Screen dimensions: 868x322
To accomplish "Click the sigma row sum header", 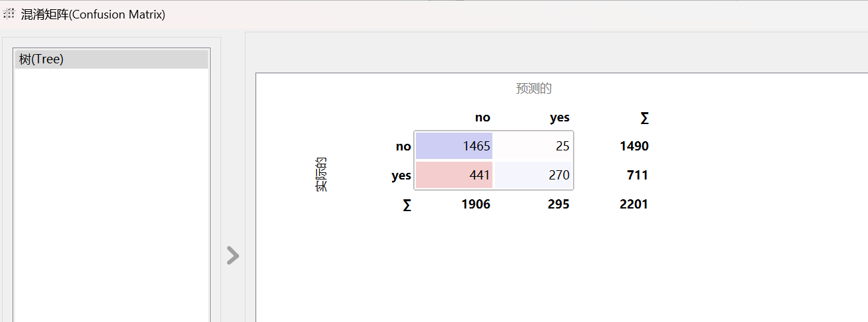I will (x=407, y=205).
